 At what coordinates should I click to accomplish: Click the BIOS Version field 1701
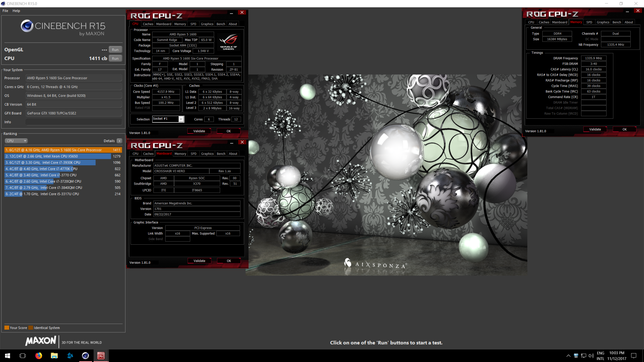point(197,209)
